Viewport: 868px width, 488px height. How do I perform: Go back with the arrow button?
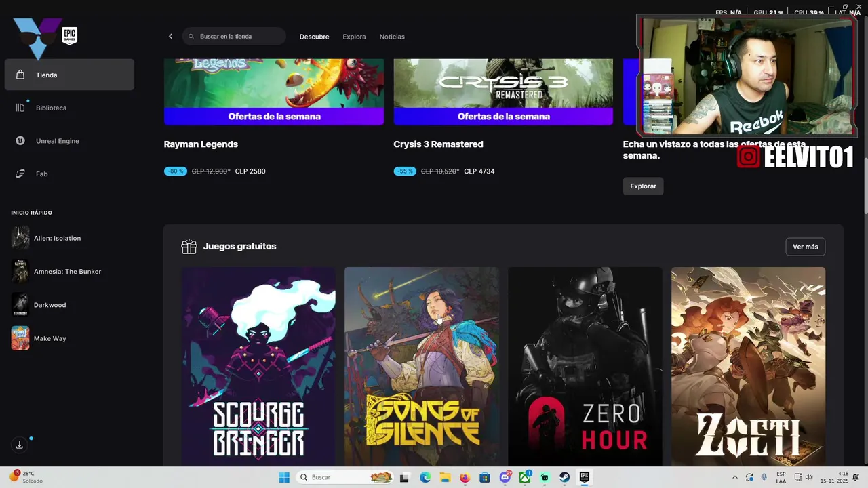point(170,37)
